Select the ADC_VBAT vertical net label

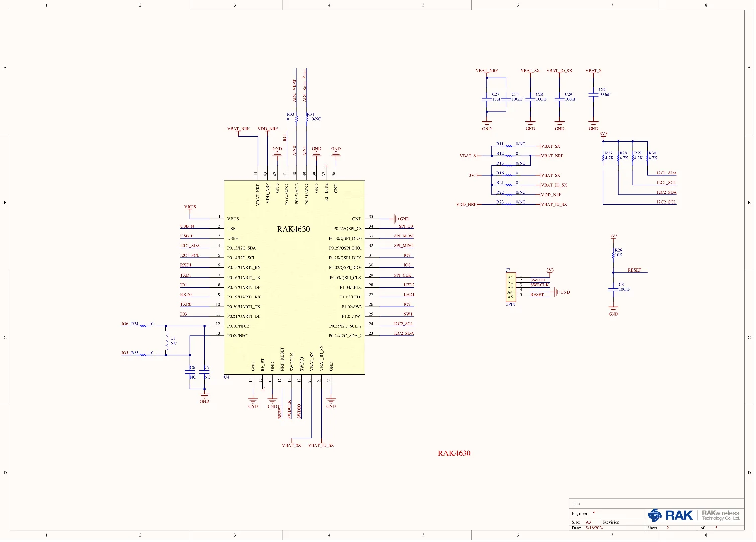point(295,90)
